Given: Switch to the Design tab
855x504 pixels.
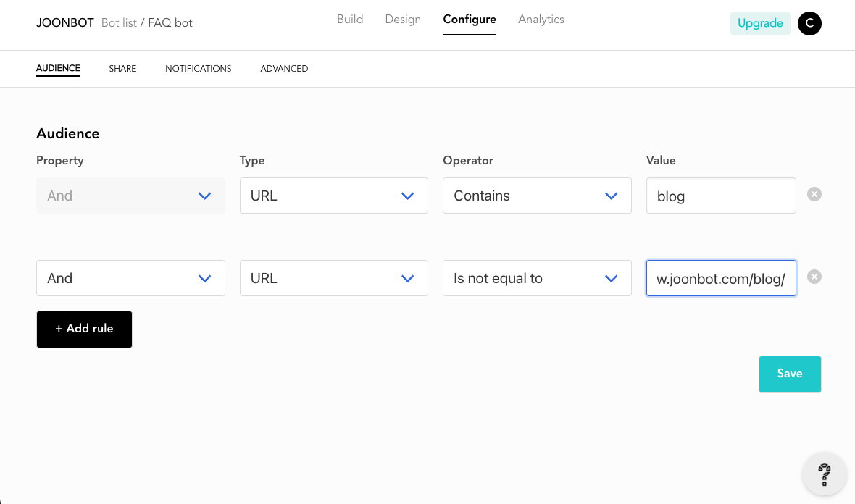Looking at the screenshot, I should [403, 20].
